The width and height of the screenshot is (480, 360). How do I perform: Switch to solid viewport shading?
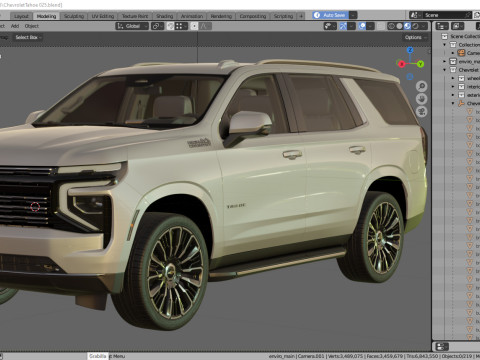(x=399, y=26)
